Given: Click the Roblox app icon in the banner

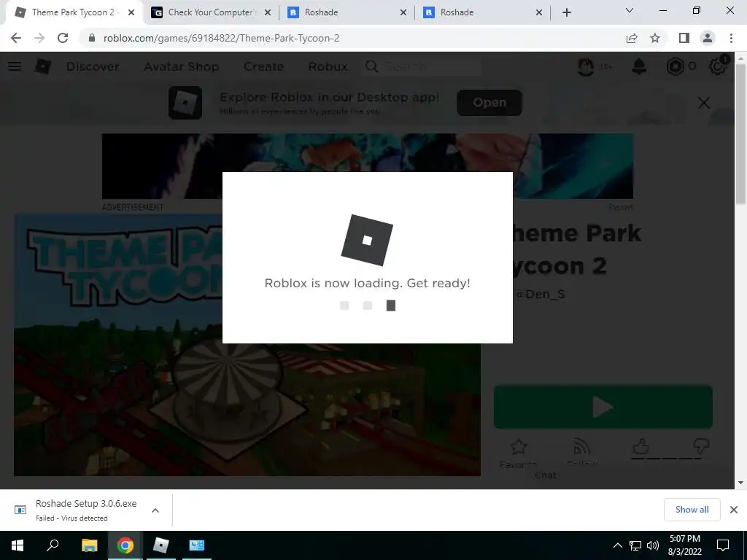Looking at the screenshot, I should point(185,103).
